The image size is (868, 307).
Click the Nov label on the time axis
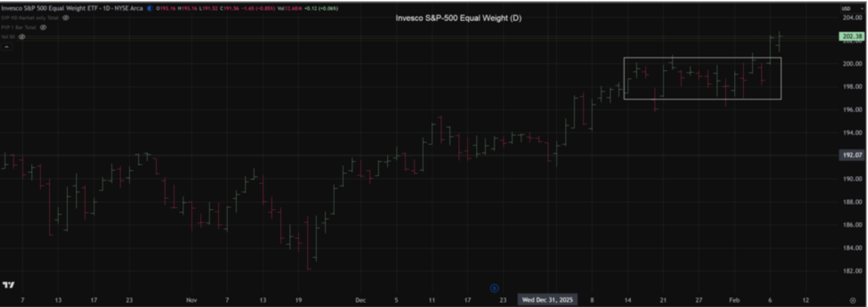191,300
